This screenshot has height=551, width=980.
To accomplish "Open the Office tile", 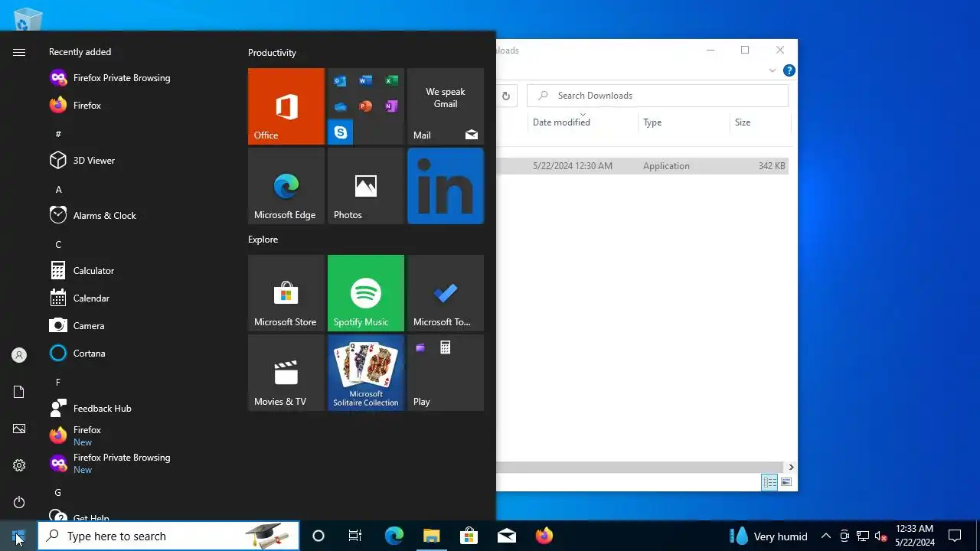I will pos(286,106).
